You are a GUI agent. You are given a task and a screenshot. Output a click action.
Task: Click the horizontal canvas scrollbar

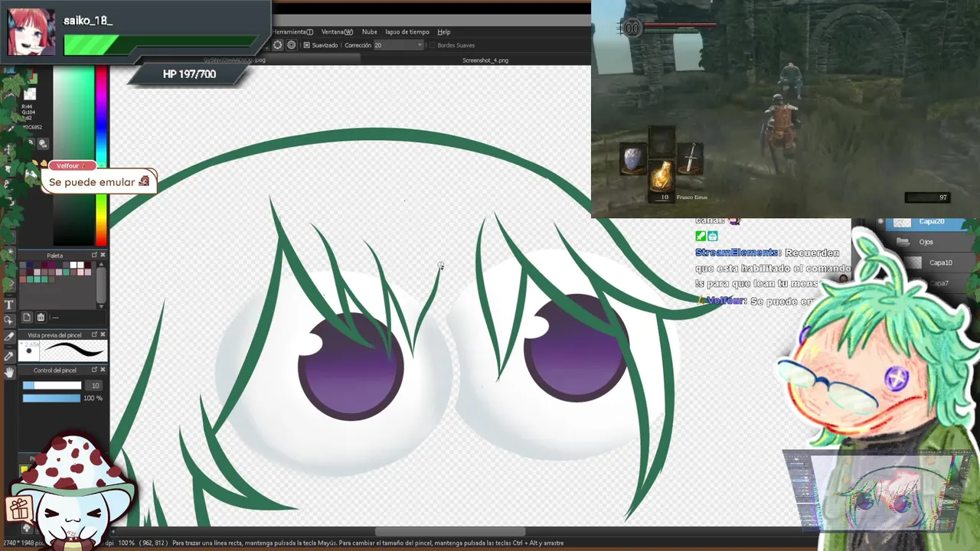click(450, 532)
